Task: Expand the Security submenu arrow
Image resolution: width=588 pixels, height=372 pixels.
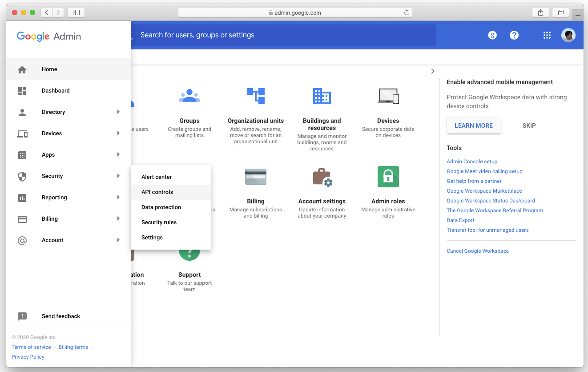Action: tap(118, 176)
